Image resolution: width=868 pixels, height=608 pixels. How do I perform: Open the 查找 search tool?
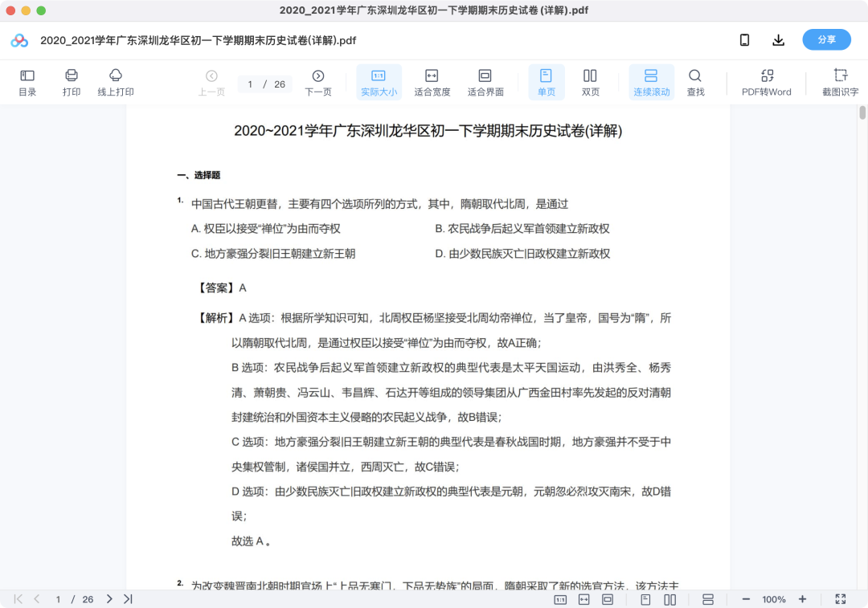coord(695,83)
